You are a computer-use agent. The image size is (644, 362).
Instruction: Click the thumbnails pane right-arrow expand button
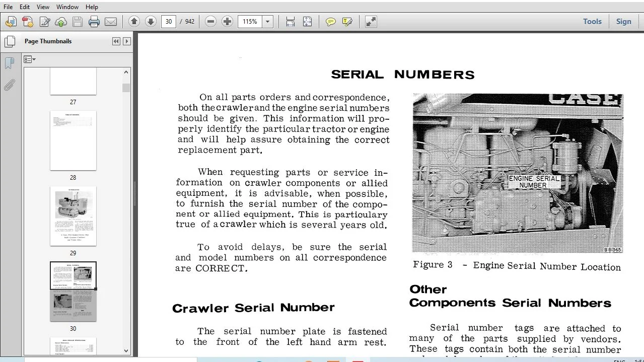126,41
